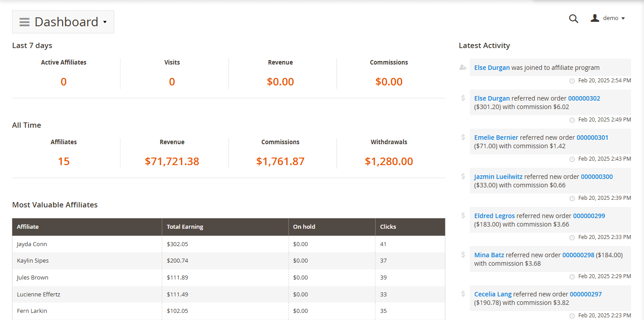Open order 000000301 from the activity feed
644x320 pixels.
tap(592, 137)
